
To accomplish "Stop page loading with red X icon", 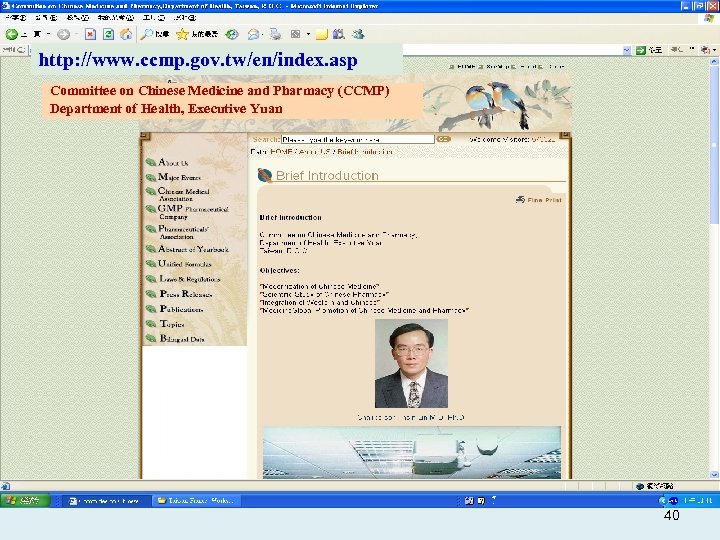I will (90, 34).
